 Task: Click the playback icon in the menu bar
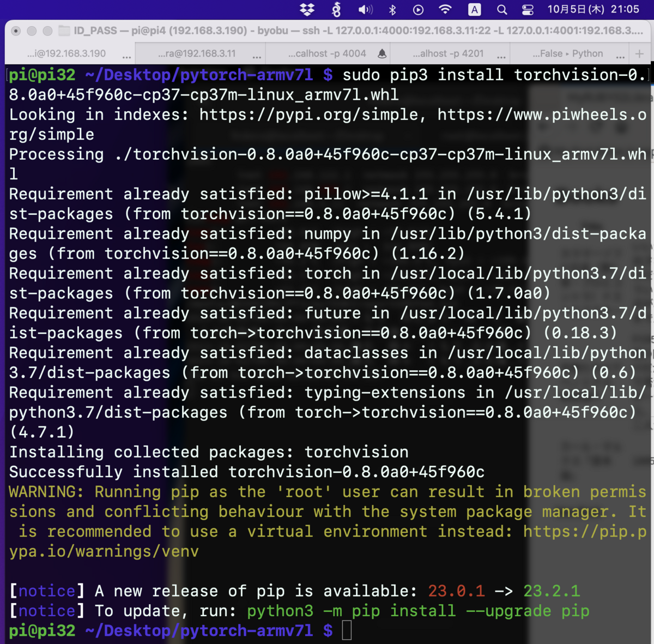click(x=418, y=9)
